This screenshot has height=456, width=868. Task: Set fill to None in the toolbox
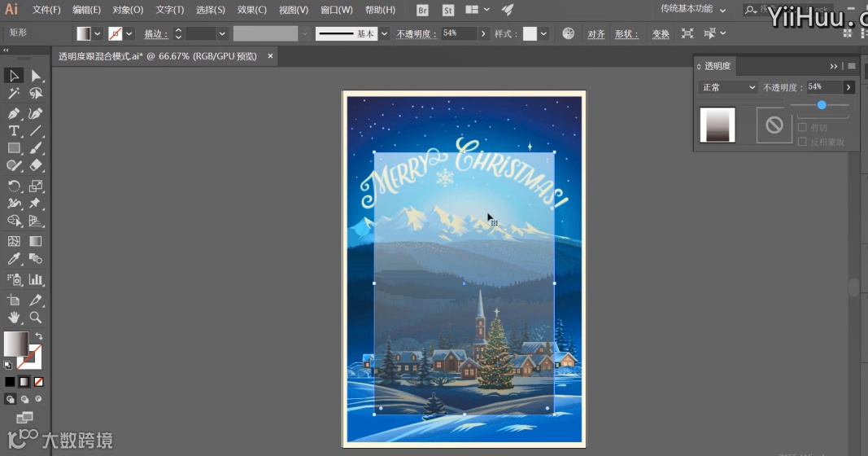39,382
